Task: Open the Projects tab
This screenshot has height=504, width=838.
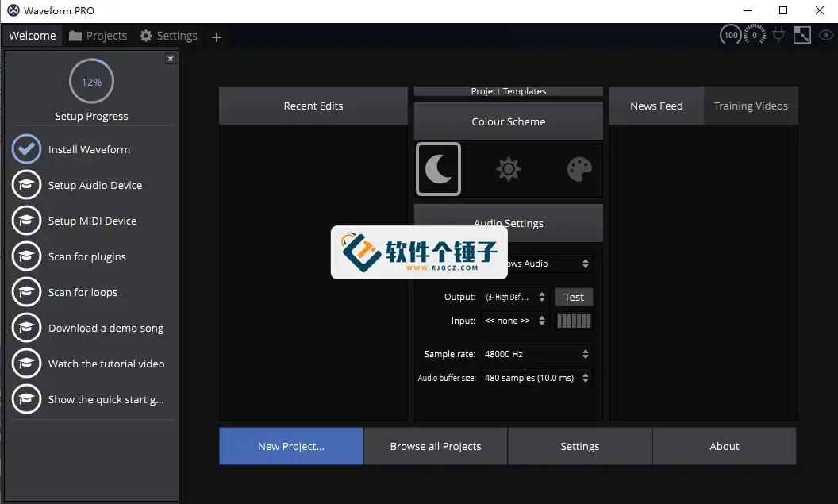Action: coord(98,36)
